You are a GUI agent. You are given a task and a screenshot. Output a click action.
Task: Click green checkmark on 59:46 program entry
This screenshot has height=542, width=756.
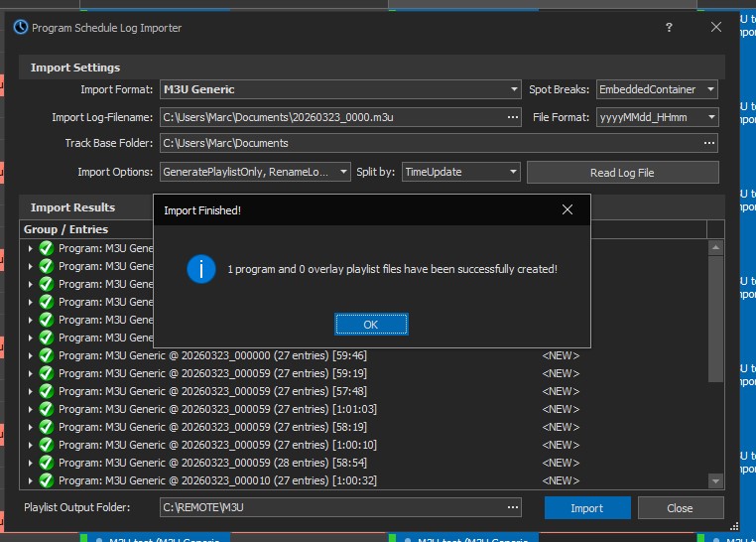(x=46, y=355)
